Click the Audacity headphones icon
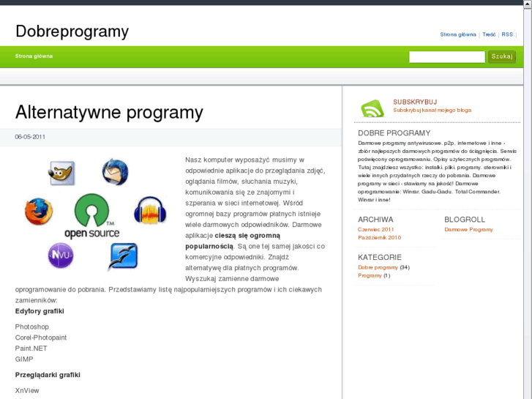Viewport: 532px width, 399px height. coord(150,210)
